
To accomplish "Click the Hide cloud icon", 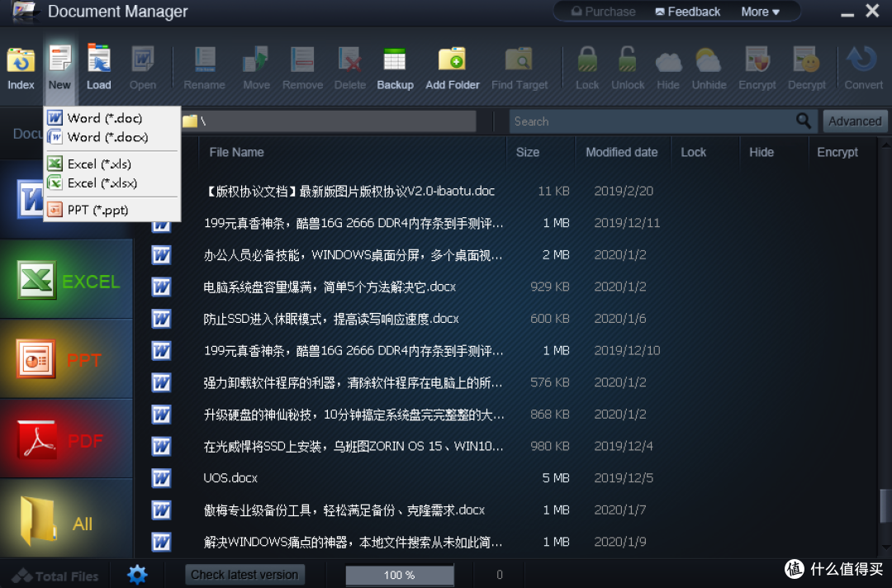I will tap(668, 61).
